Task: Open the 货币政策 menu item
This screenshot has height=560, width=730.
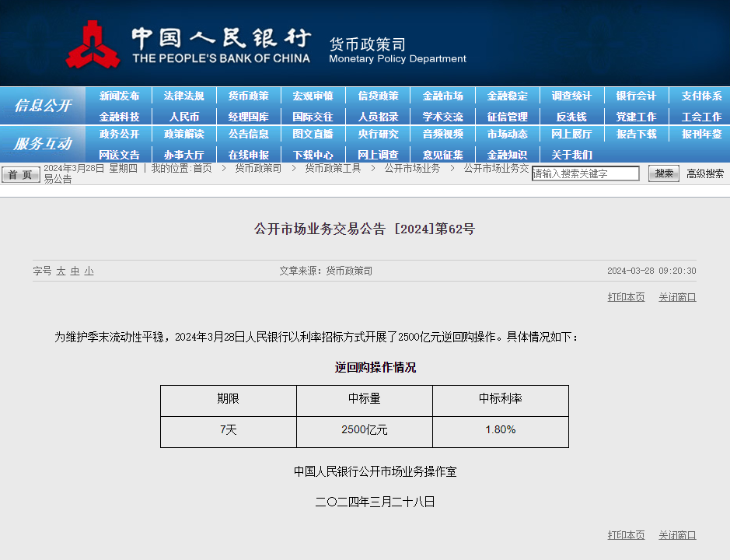Action: click(x=248, y=96)
